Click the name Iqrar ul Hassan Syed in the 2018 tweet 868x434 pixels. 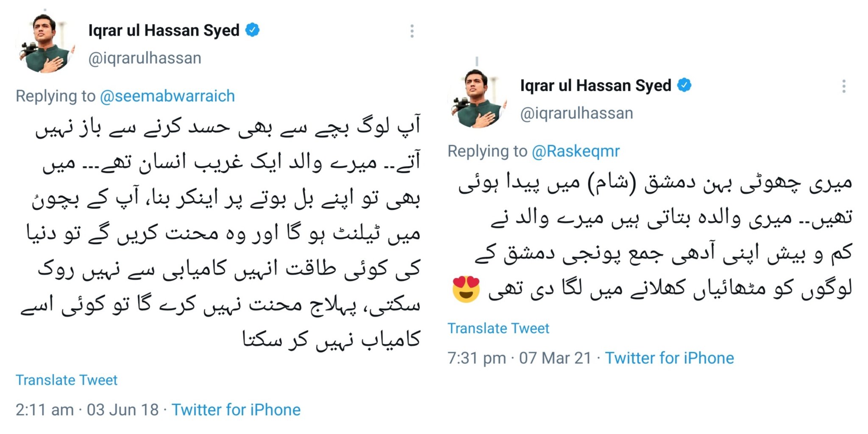[164, 31]
